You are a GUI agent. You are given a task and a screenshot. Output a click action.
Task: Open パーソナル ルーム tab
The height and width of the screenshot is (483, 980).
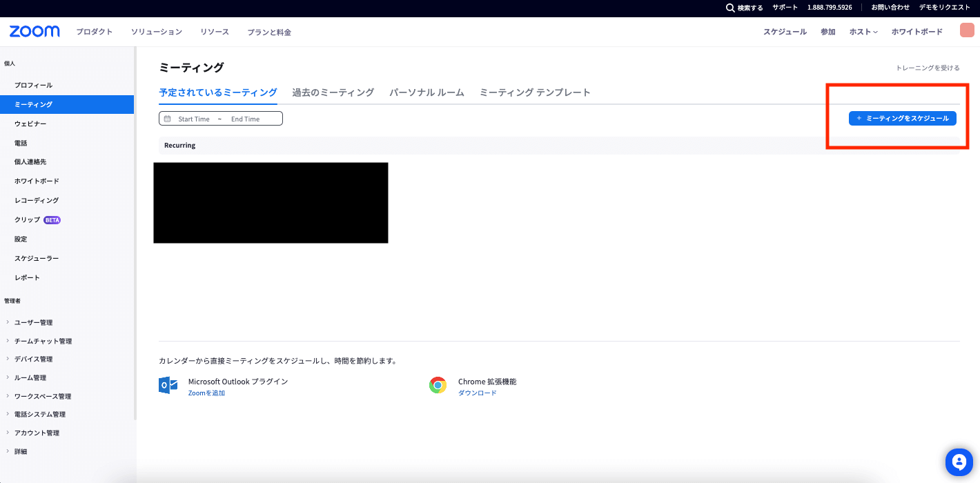coord(427,92)
